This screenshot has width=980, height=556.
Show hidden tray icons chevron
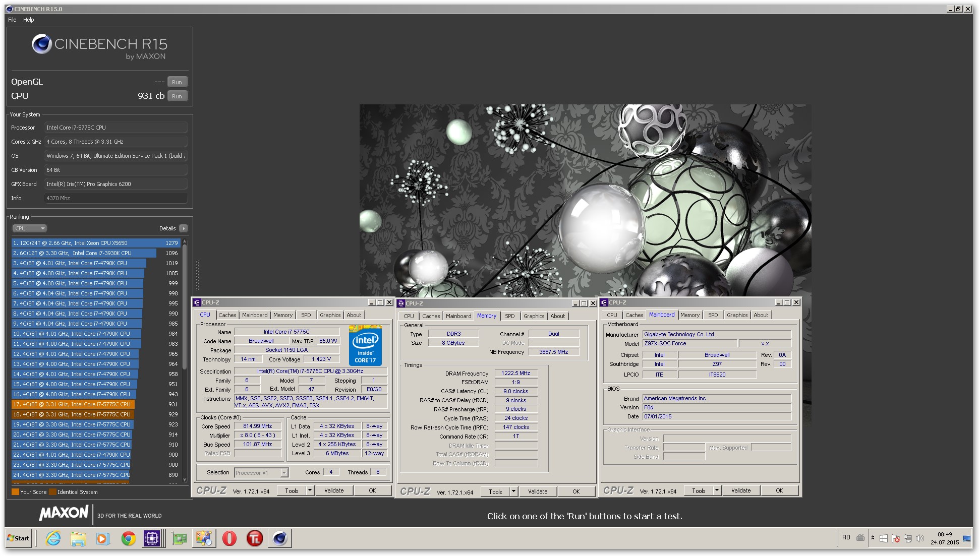point(873,538)
